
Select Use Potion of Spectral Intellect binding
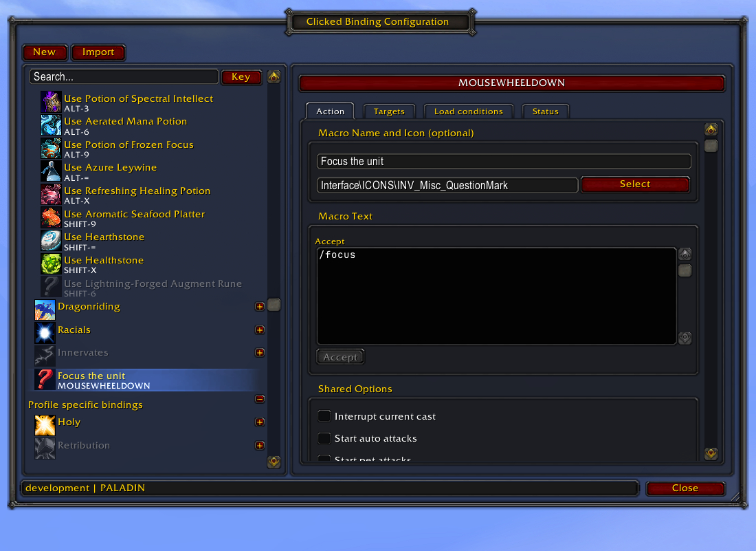[152, 102]
